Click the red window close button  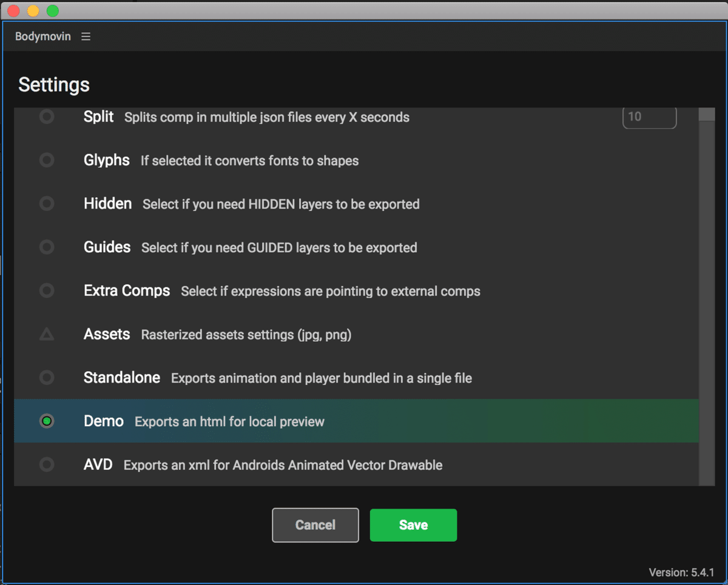pos(14,11)
